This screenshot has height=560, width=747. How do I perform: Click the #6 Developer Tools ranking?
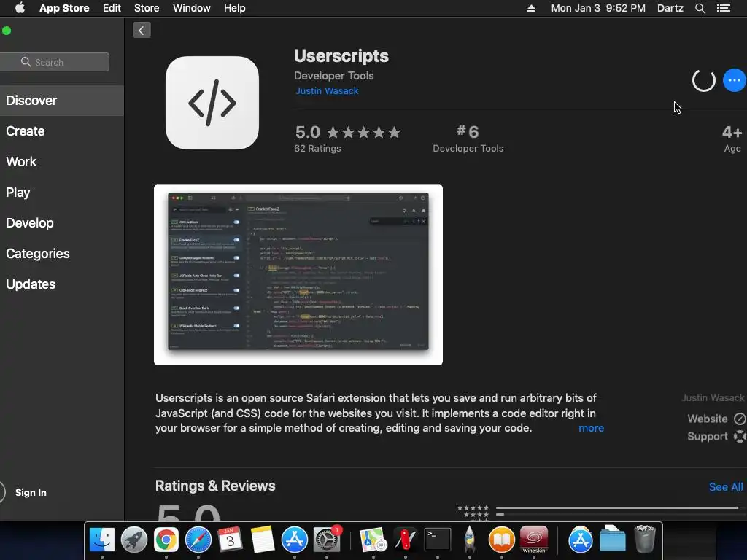pos(468,139)
